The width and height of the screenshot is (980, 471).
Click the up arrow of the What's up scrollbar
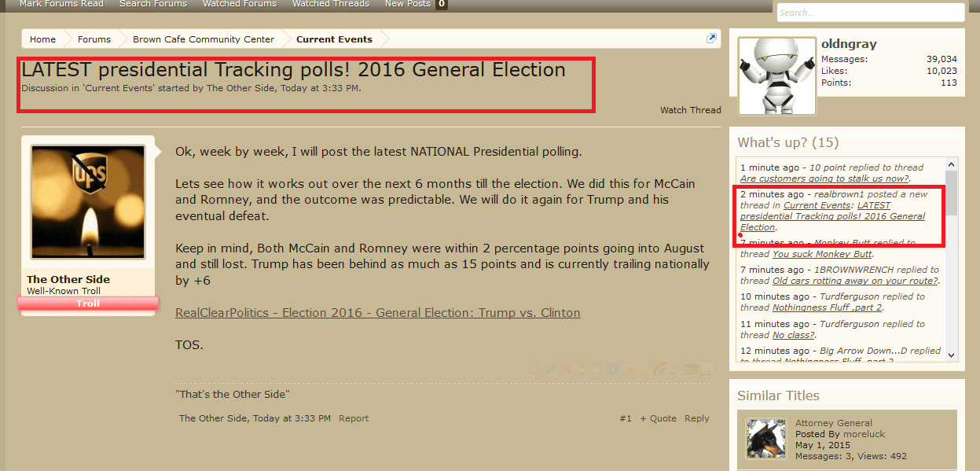point(952,165)
